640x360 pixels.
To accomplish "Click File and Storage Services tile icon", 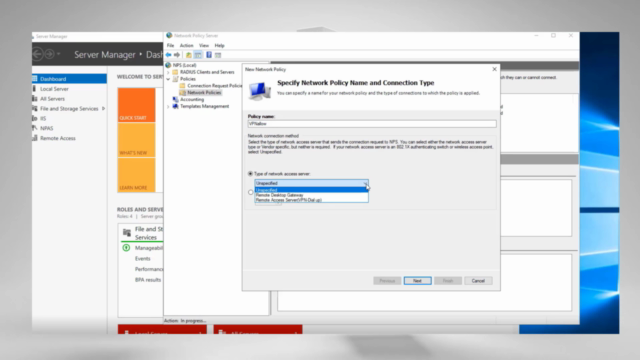I will (127, 233).
